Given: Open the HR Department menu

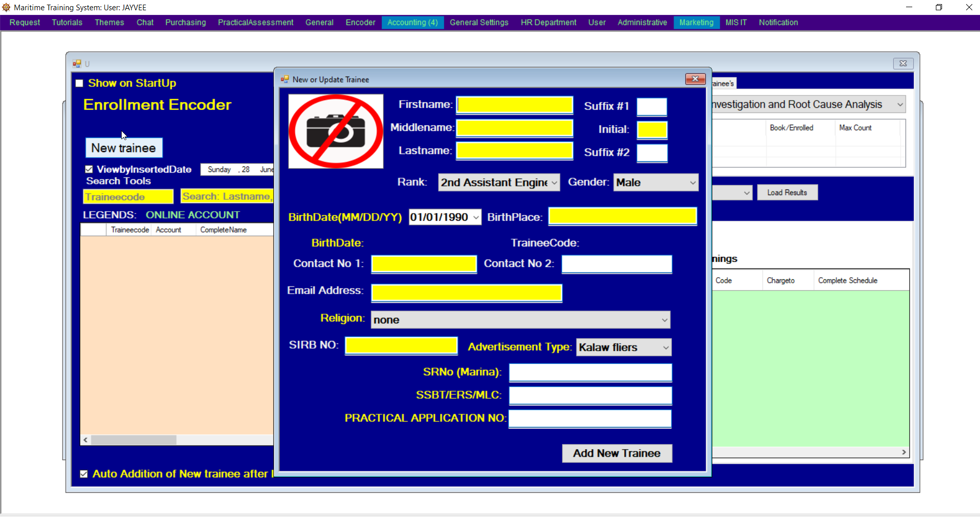Looking at the screenshot, I should (x=548, y=23).
